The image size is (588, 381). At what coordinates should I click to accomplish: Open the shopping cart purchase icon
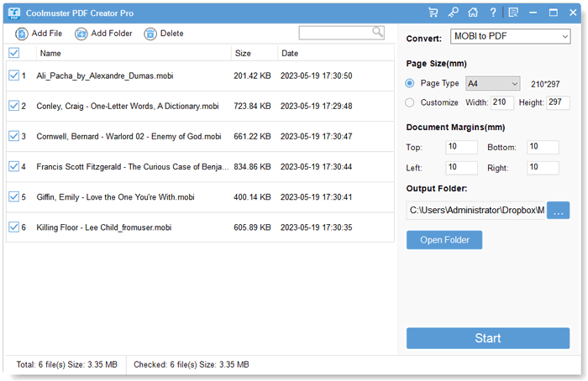[x=433, y=13]
